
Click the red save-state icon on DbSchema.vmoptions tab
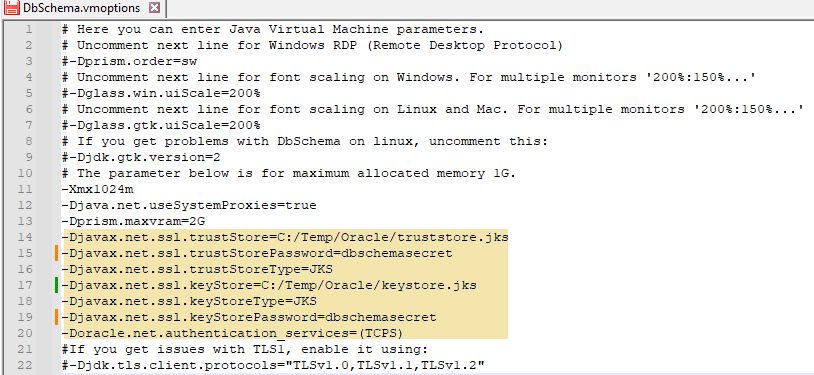(11, 8)
